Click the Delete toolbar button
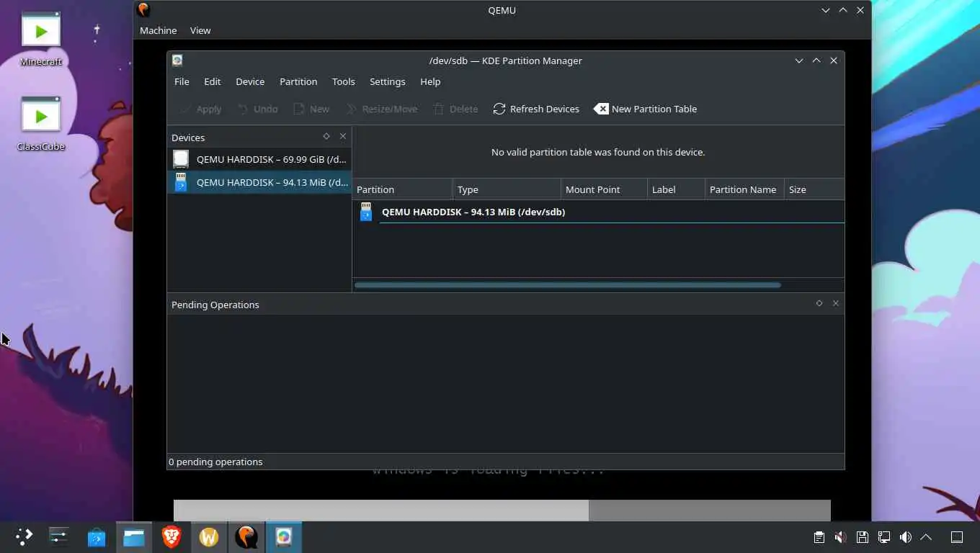The image size is (980, 553). point(455,109)
